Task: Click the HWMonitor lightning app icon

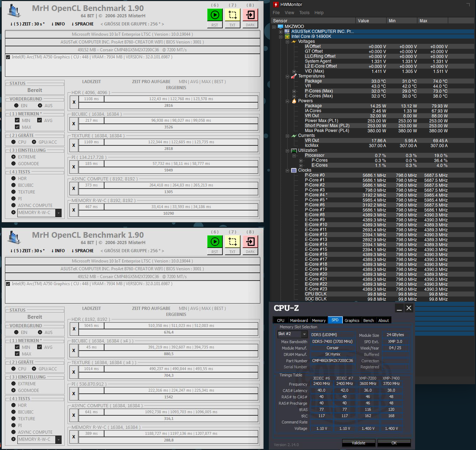Action: 276,5
